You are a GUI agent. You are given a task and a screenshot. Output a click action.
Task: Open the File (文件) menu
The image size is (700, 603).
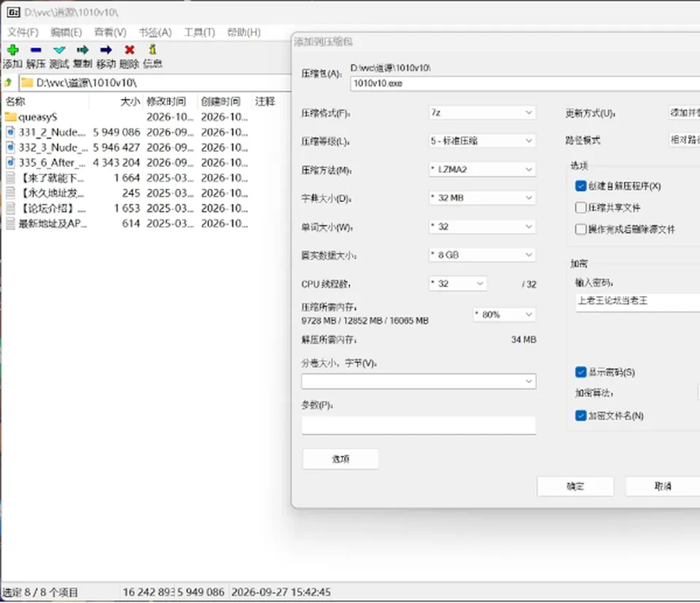pos(23,32)
